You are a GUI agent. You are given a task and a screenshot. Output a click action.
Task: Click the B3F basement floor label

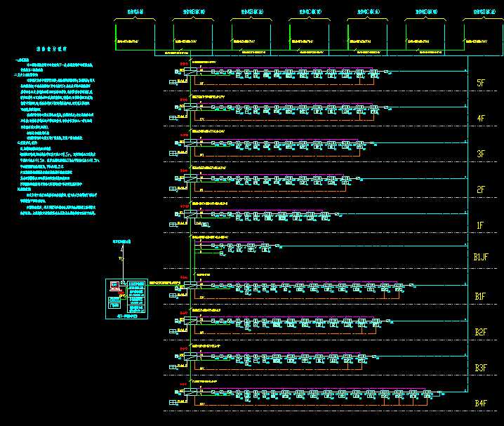(481, 368)
